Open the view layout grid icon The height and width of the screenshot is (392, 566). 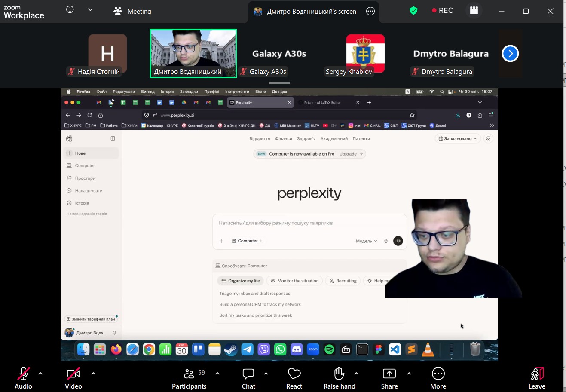point(474,11)
